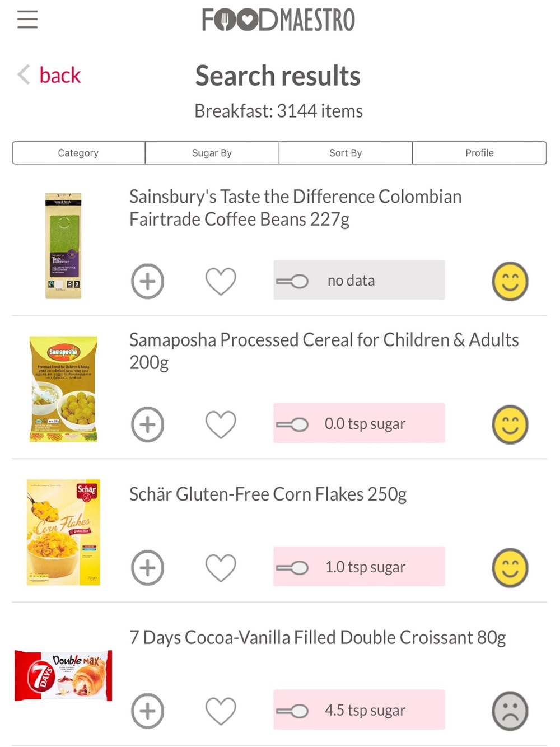Open the Category filter dropdown
560x747 pixels.
click(x=78, y=153)
